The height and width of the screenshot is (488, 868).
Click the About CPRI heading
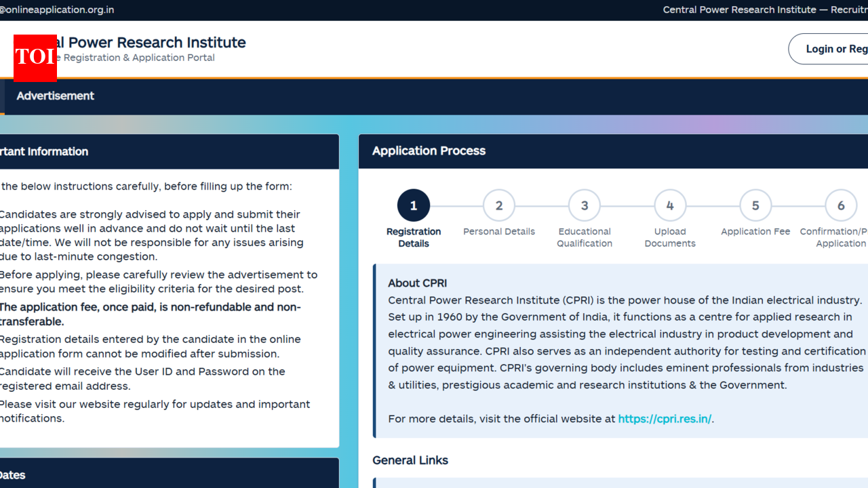[418, 283]
